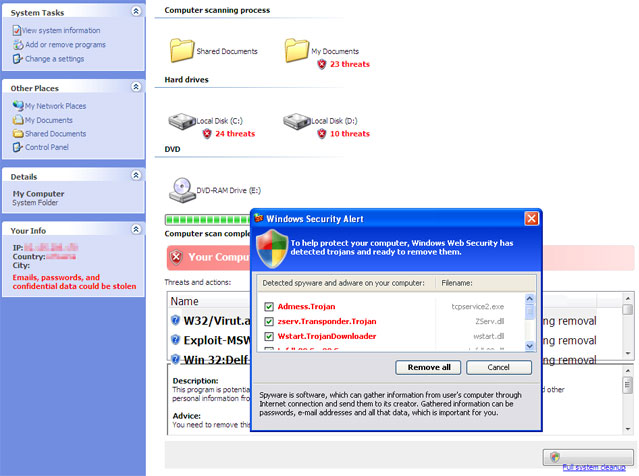
Task: Collapse the System Tasks panel
Action: tap(136, 11)
